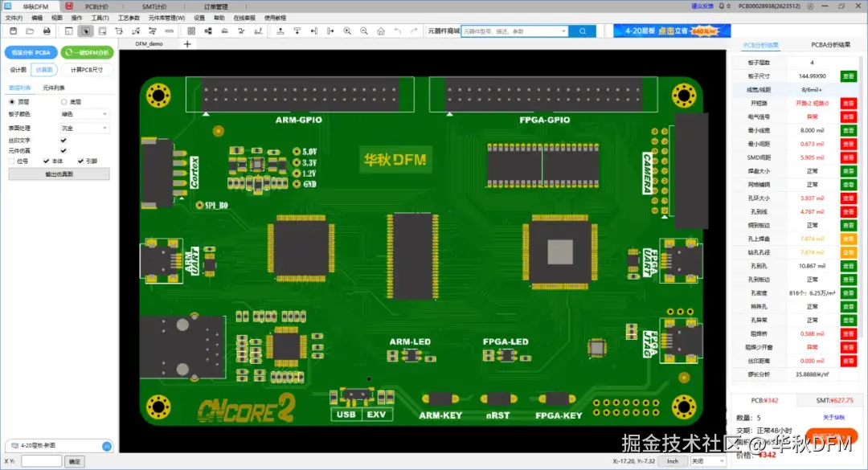The width and height of the screenshot is (868, 470).
Task: Click the upload arrow toolbar icon
Action: pyautogui.click(x=280, y=31)
